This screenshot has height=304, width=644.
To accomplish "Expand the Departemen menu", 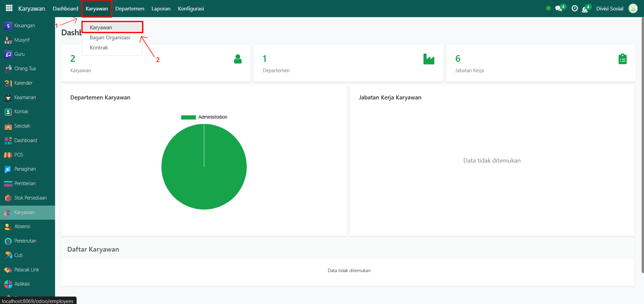I will pos(130,9).
